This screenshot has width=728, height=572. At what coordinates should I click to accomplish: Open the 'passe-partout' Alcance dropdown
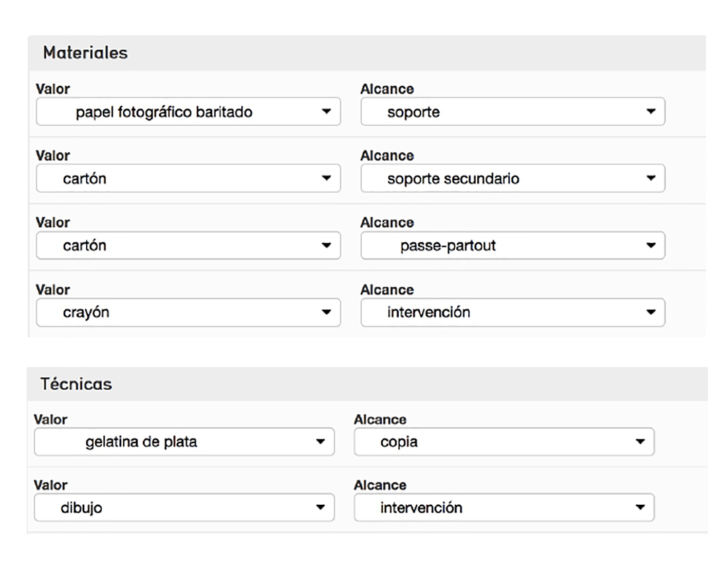point(512,245)
